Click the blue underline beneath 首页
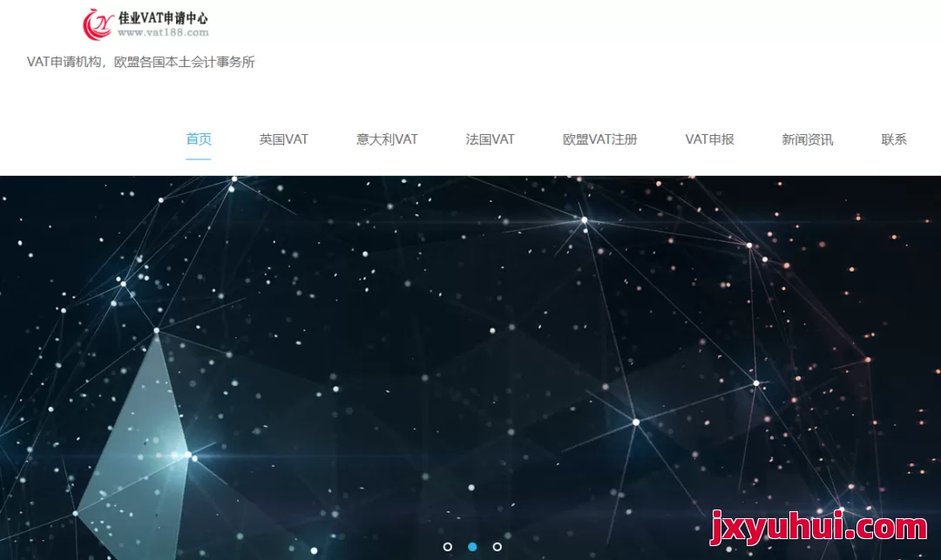The image size is (941, 560). pos(199,159)
